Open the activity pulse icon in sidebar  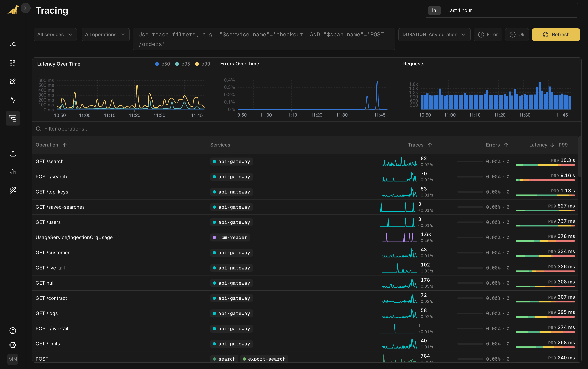point(13,100)
